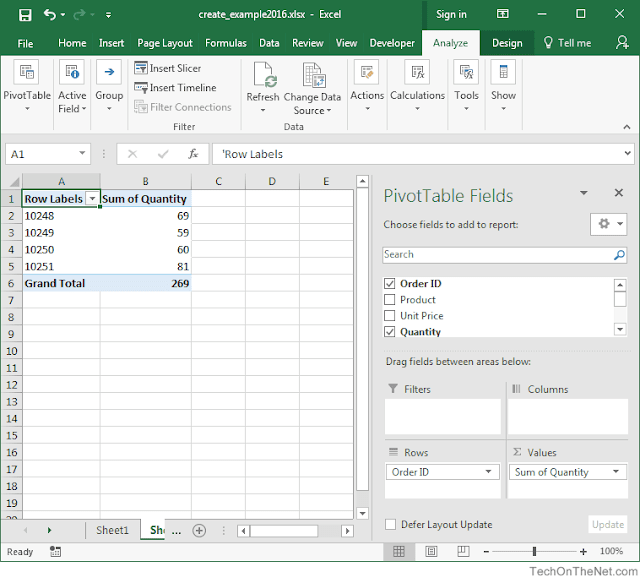Open the Actions menu

[367, 86]
